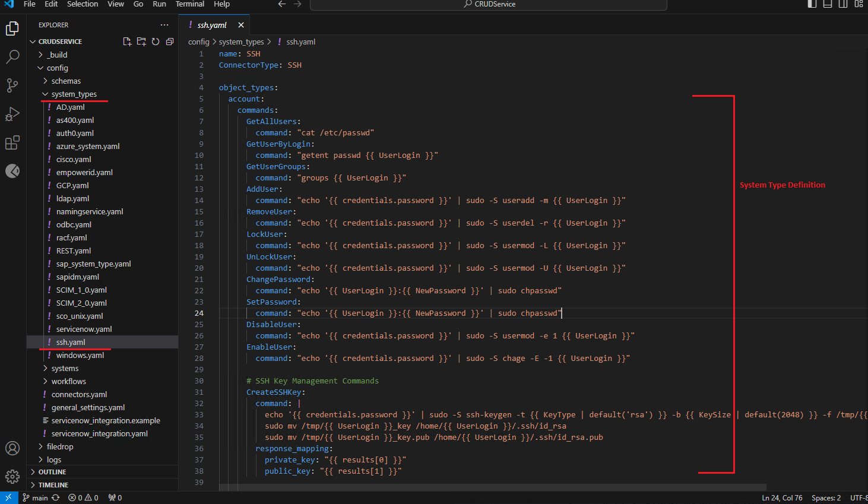Click config in the breadcrumb path

(x=198, y=42)
